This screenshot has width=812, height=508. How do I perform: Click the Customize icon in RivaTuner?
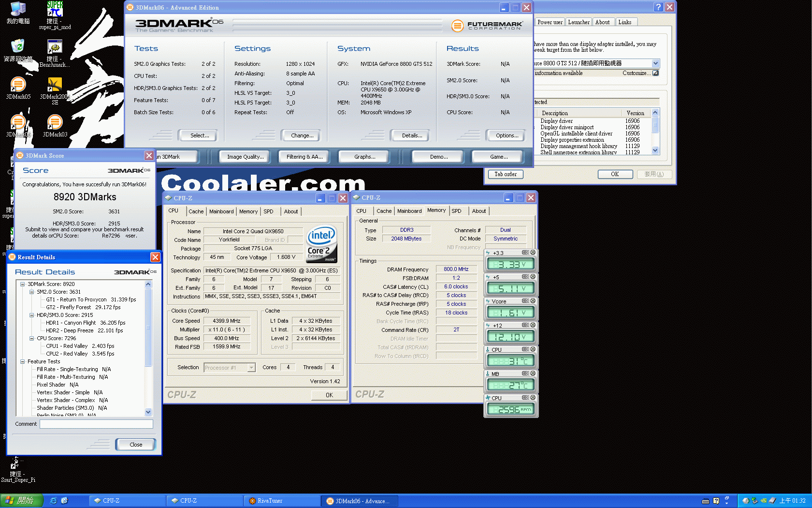point(655,73)
